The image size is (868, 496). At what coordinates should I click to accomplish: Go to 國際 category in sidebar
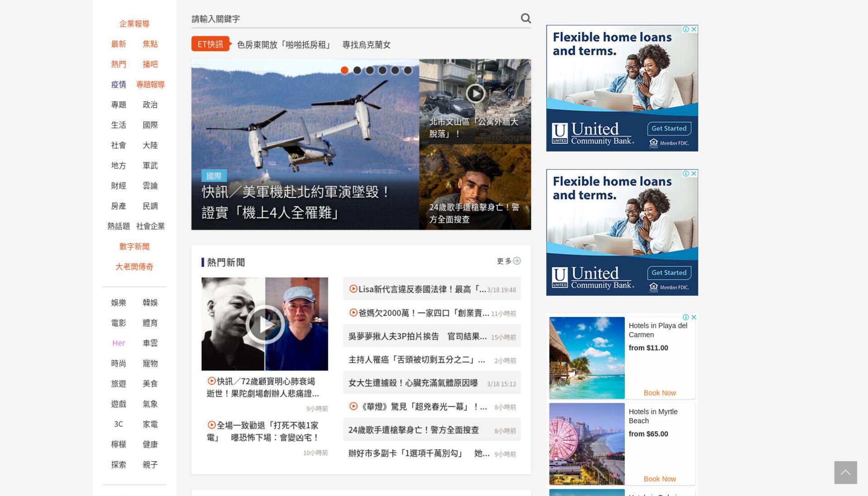(x=150, y=125)
